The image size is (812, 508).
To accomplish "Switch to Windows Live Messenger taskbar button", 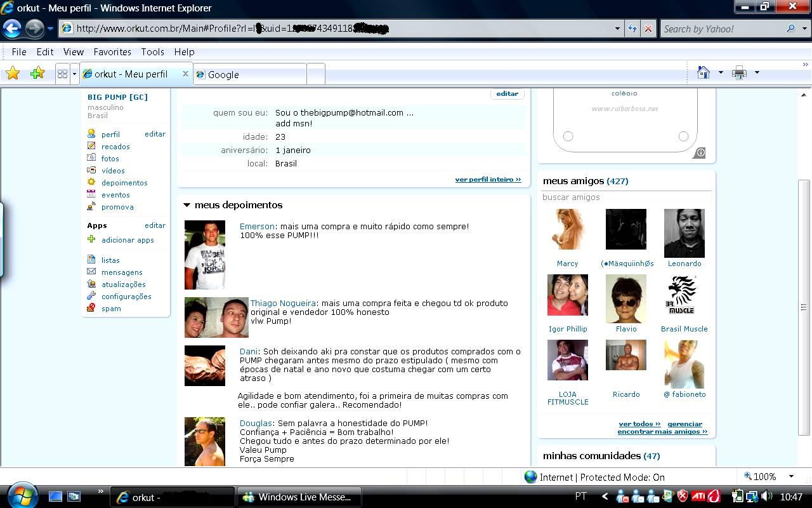I will tap(299, 497).
